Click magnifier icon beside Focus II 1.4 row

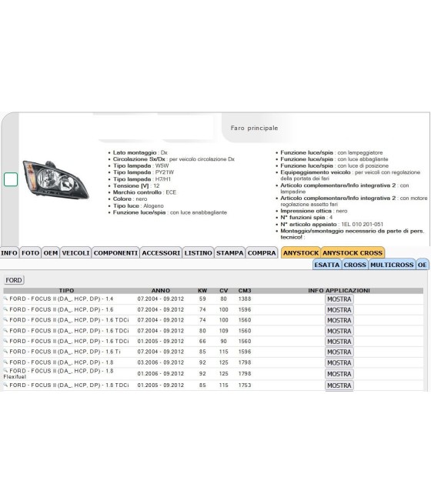click(5, 299)
